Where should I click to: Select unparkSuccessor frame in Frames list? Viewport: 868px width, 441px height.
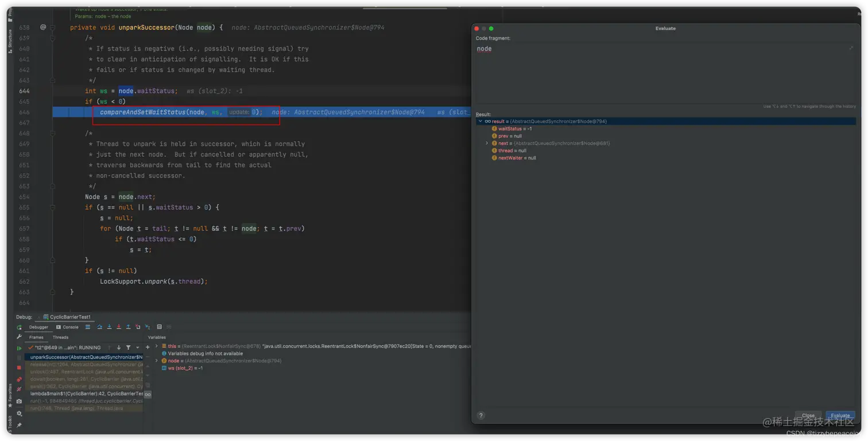85,357
